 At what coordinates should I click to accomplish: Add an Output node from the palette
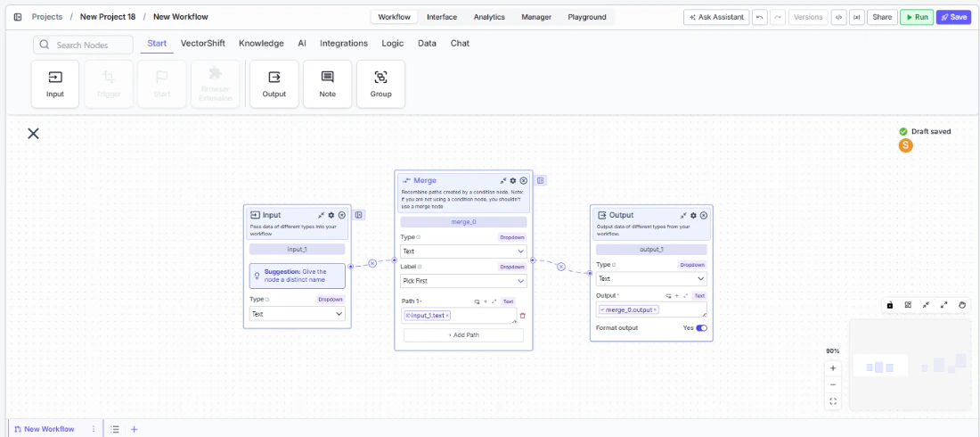(x=274, y=84)
